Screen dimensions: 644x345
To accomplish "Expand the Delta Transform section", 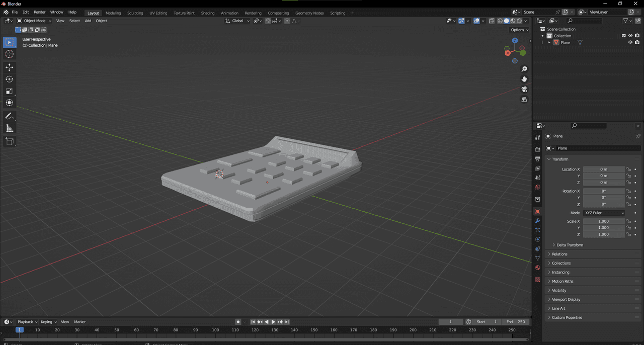I will [569, 245].
